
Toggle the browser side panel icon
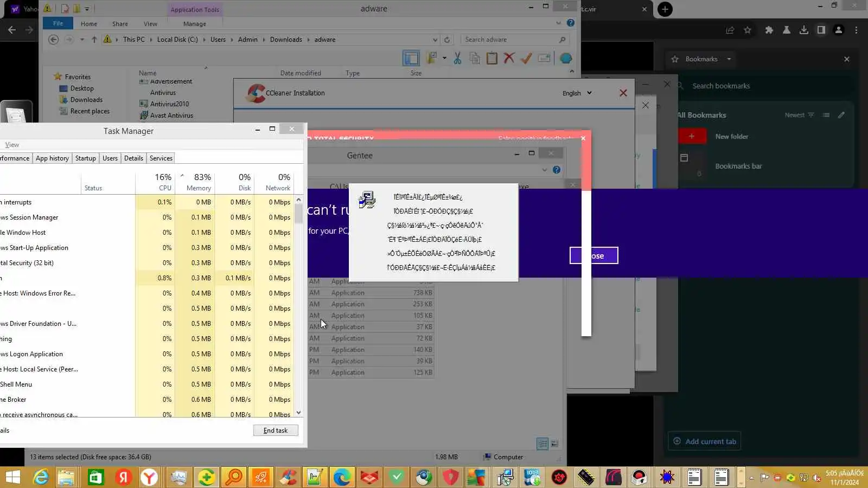pos(821,30)
